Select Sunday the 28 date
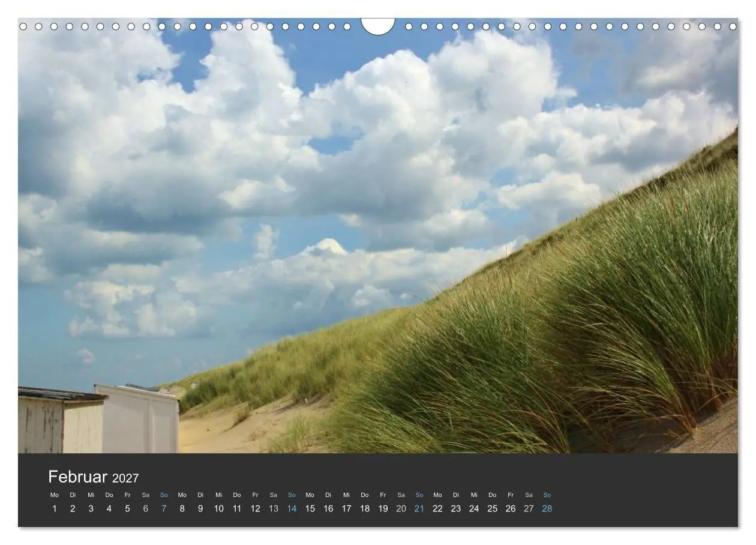Viewport: 756px width, 545px height. [547, 508]
